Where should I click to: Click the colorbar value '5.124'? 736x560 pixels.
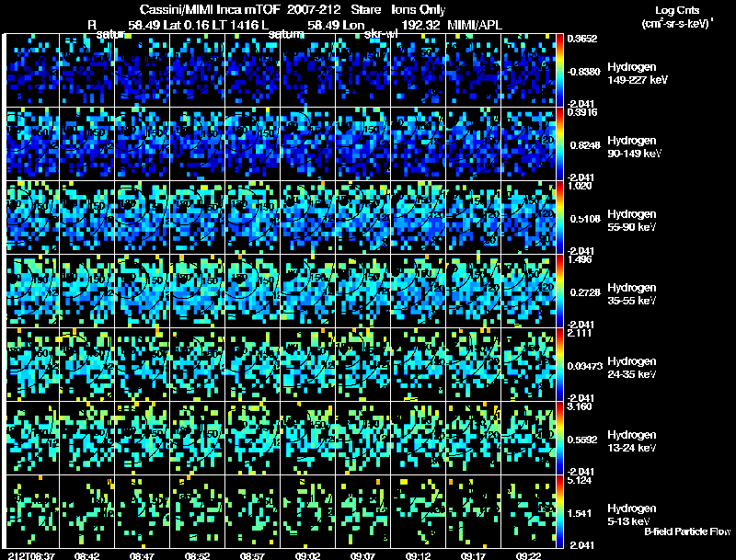(580, 480)
